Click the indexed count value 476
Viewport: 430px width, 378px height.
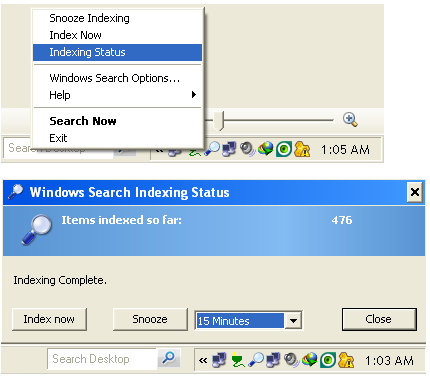342,220
